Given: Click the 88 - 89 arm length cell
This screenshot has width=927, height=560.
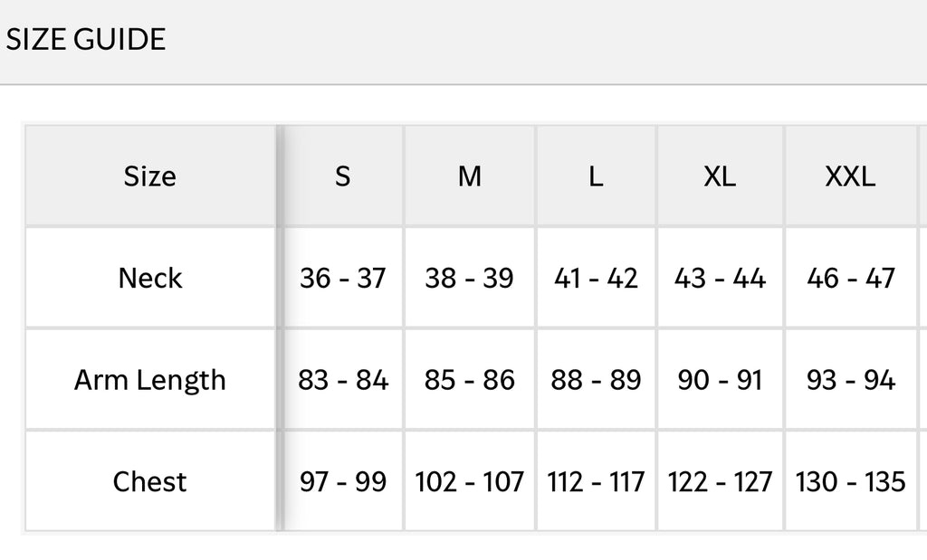Looking at the screenshot, I should [x=596, y=379].
